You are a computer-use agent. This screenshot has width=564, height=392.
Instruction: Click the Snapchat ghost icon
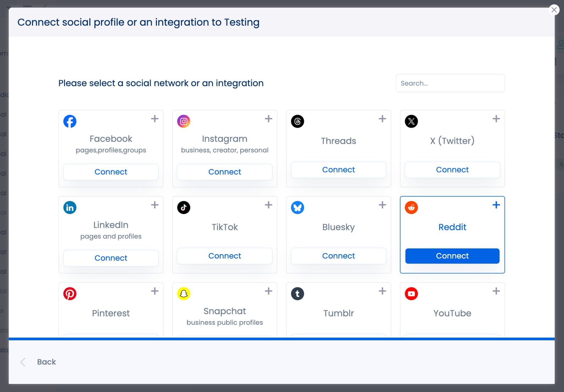coord(184,293)
